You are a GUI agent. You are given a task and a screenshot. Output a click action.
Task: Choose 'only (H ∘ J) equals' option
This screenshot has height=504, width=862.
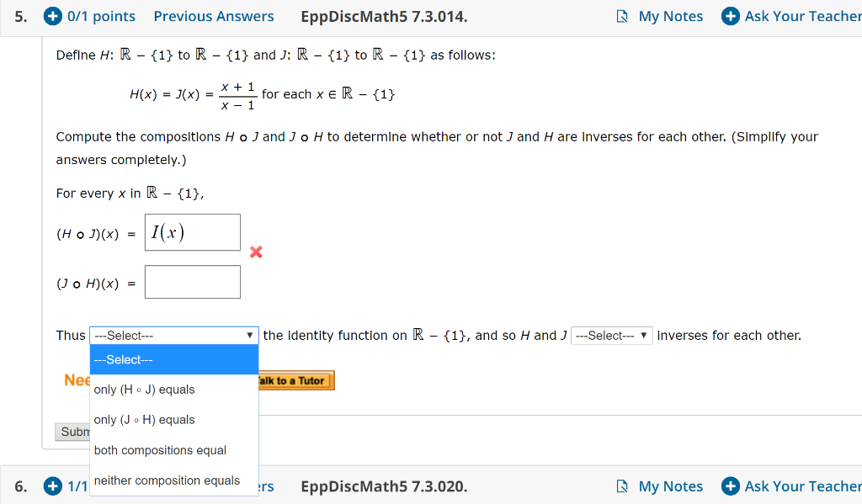point(144,390)
